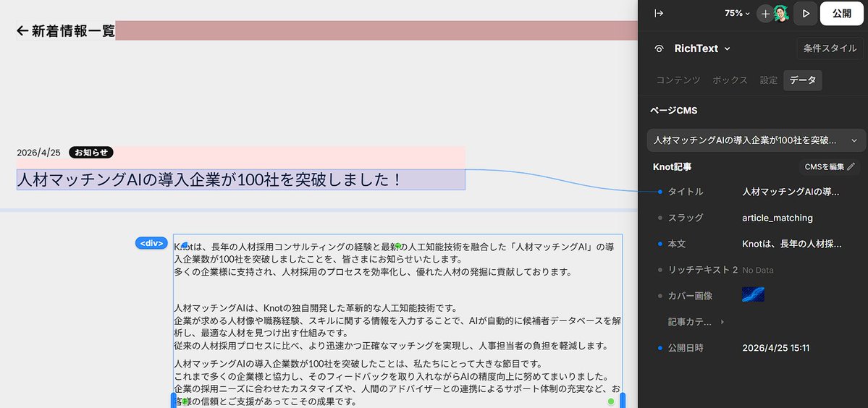Click the 公開 publish button
Screen dimensions: 868x408
841,13
